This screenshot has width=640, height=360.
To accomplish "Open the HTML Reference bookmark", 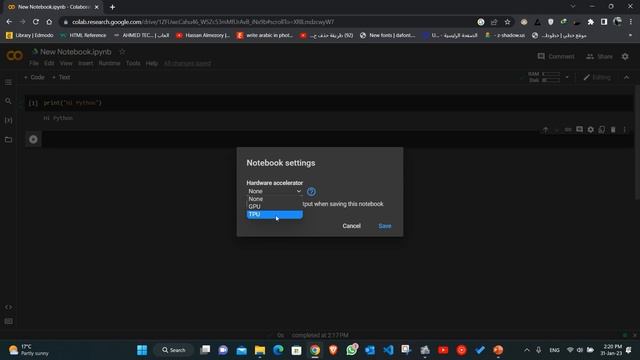I will 83,36.
